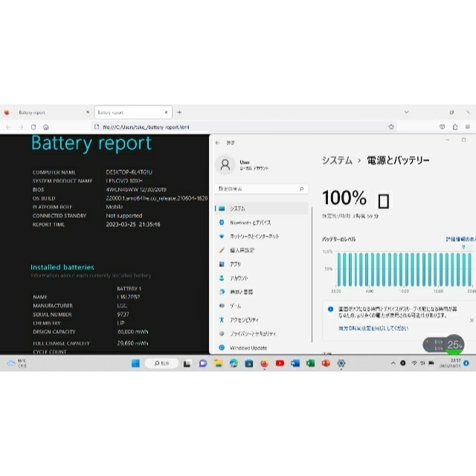
Task: Launch PowerPoint from the taskbar
Action: [x=326, y=363]
